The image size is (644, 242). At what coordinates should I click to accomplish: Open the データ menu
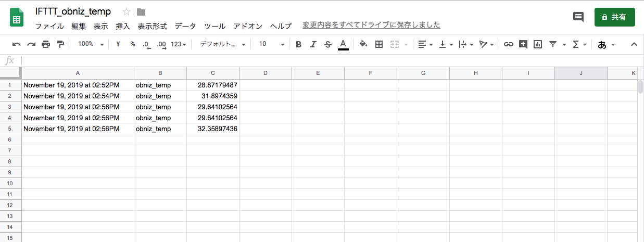point(185,26)
